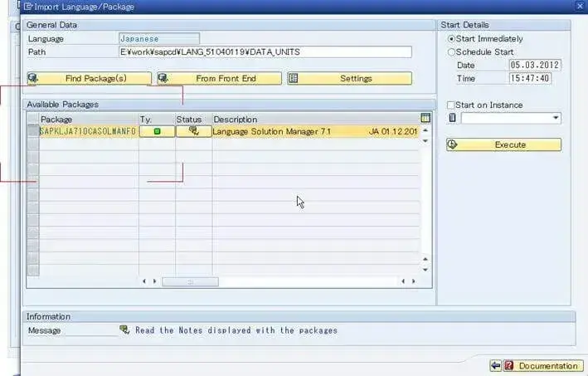Screen dimensions: 588x376
Task: Click the Status column header
Action: 194,120
